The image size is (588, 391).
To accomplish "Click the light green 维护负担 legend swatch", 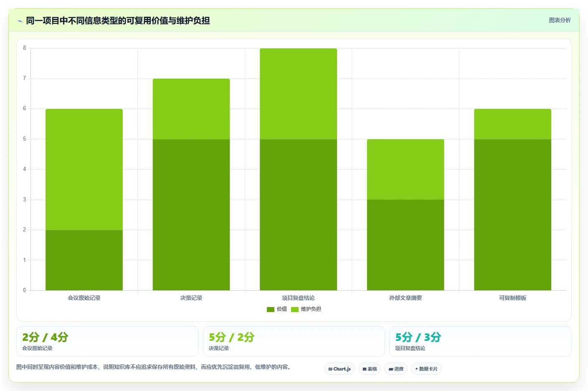I will click(x=295, y=310).
